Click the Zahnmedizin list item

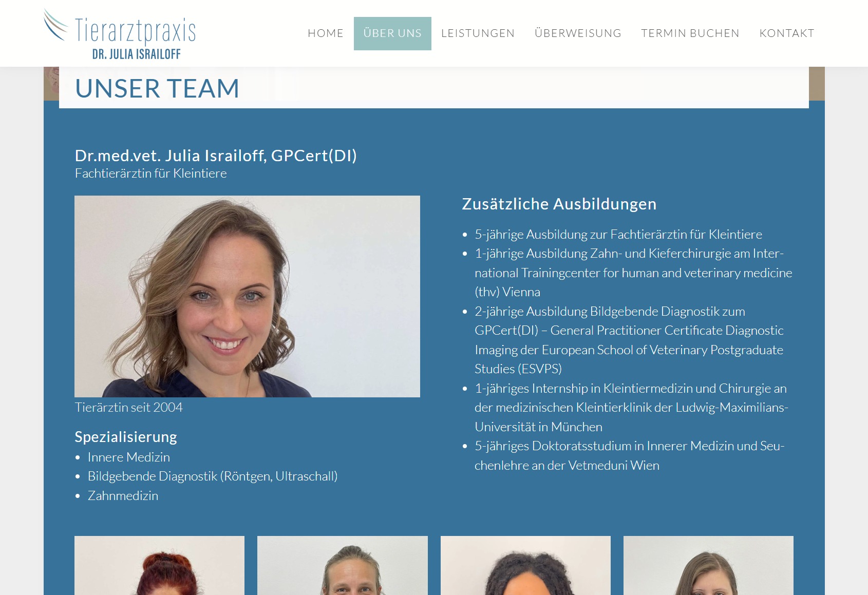pos(123,495)
